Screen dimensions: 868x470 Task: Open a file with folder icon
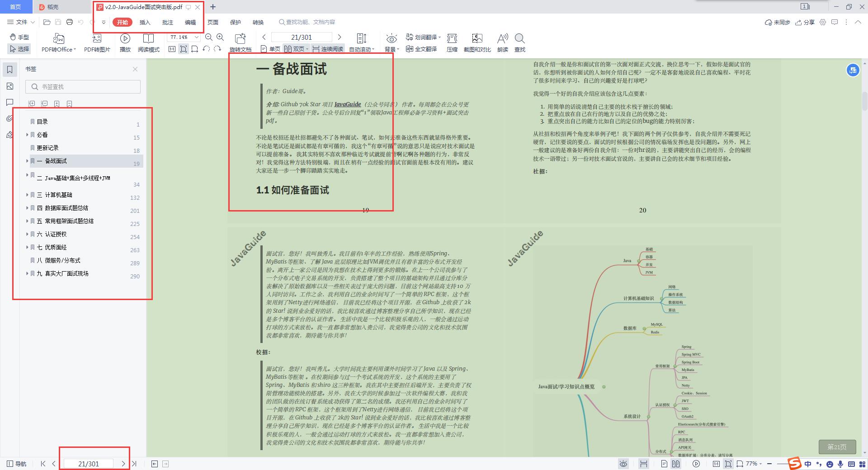pyautogui.click(x=47, y=22)
